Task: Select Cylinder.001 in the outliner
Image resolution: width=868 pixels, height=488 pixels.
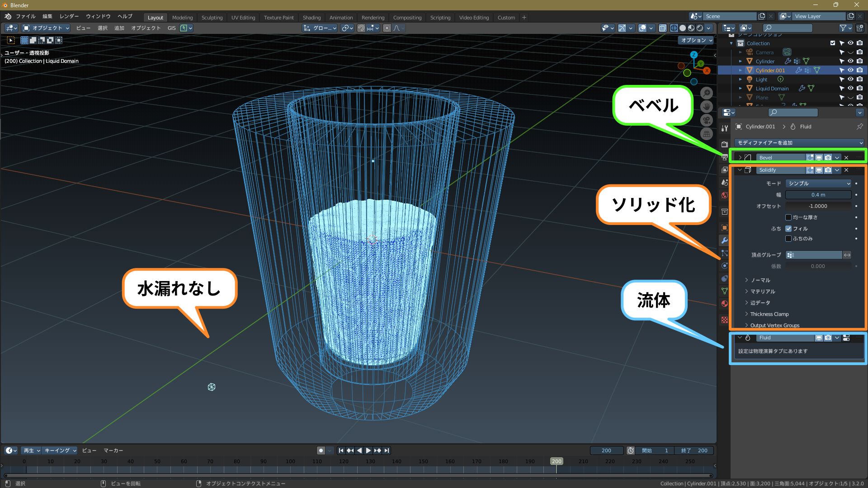Action: point(770,70)
